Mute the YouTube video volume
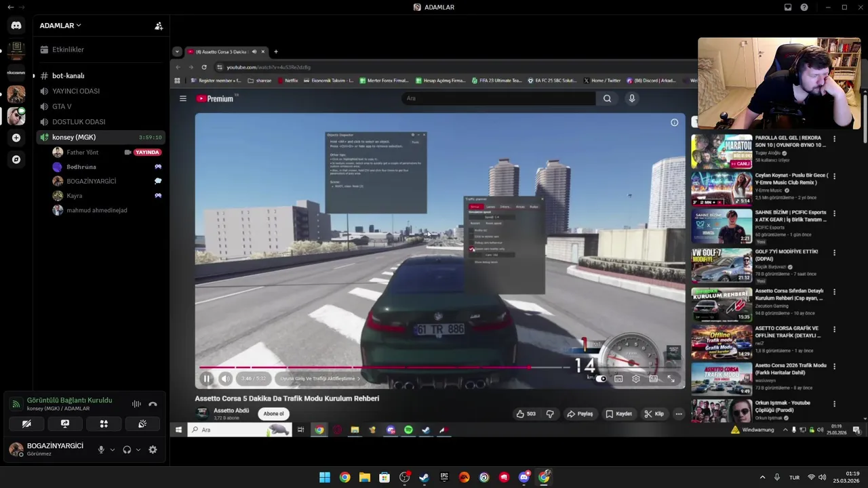Image resolution: width=868 pixels, height=488 pixels. (x=226, y=379)
